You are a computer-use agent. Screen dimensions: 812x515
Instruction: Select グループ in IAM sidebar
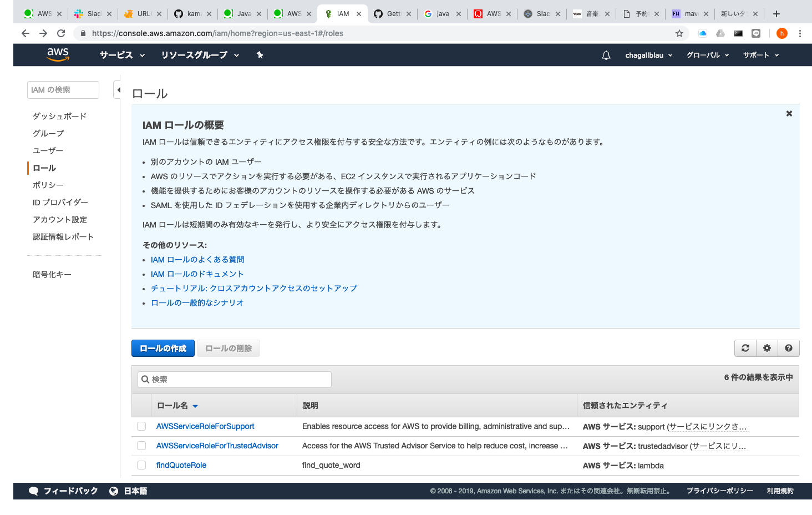(x=48, y=133)
